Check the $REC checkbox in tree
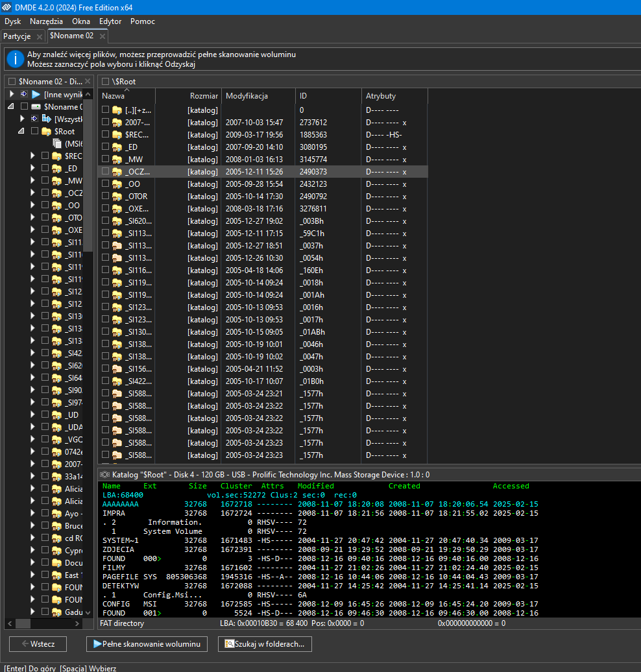This screenshot has height=672, width=641. click(x=45, y=156)
